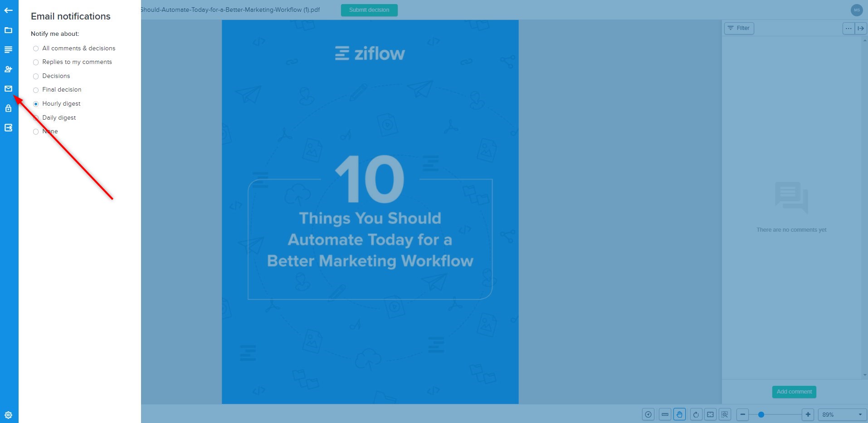868x423 pixels.
Task: Activate the hand pan tool
Action: [x=679, y=414]
